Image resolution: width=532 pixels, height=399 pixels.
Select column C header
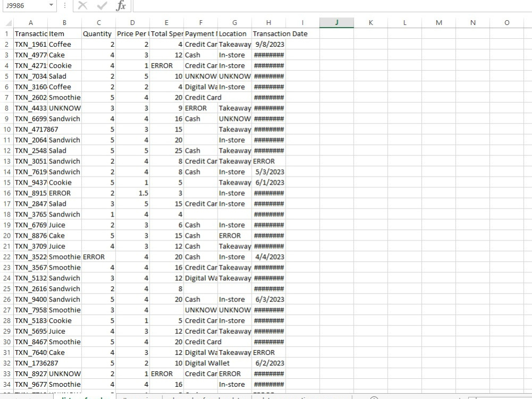[98, 23]
